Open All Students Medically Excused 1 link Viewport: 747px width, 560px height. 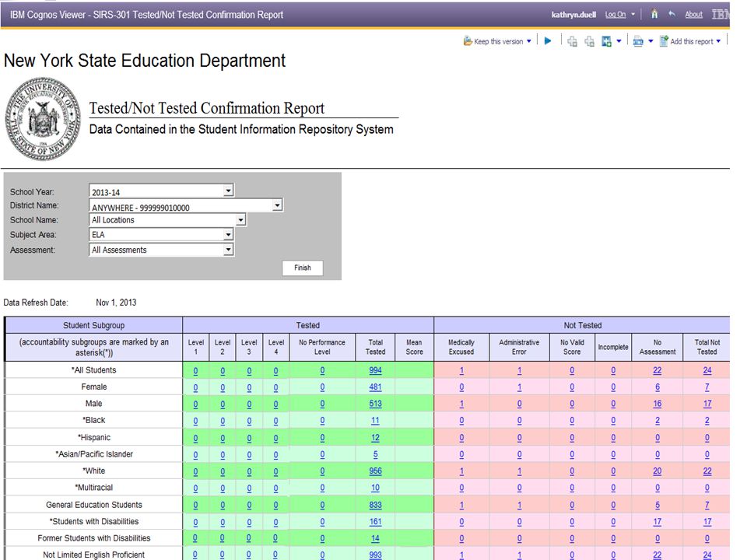[461, 370]
